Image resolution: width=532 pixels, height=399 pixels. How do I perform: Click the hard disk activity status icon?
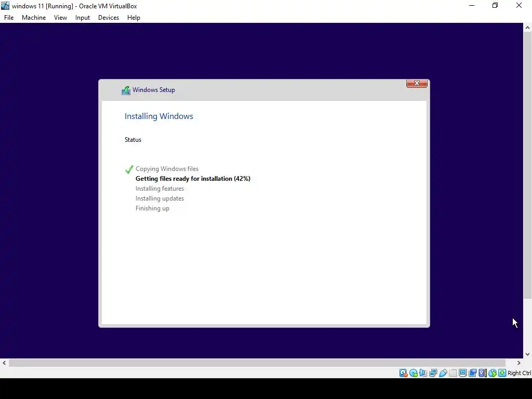tap(403, 373)
